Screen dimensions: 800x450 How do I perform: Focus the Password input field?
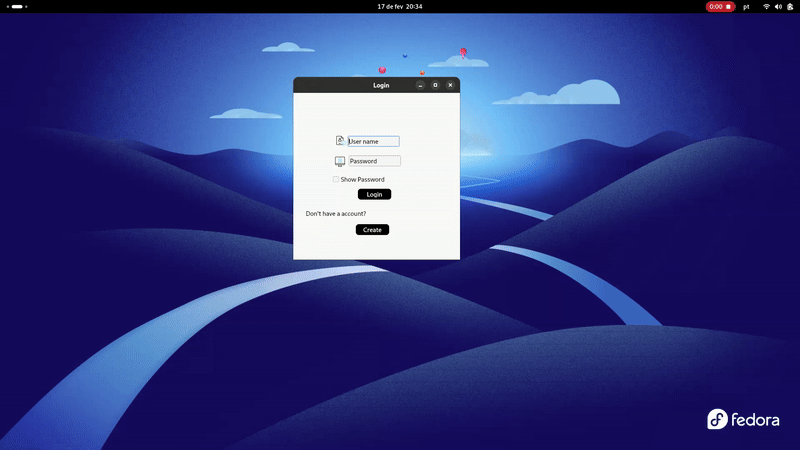coord(373,161)
